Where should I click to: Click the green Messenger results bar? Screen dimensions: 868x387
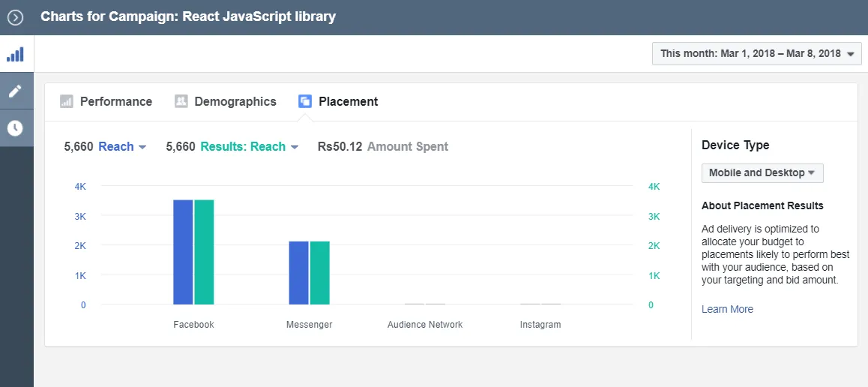pos(320,273)
